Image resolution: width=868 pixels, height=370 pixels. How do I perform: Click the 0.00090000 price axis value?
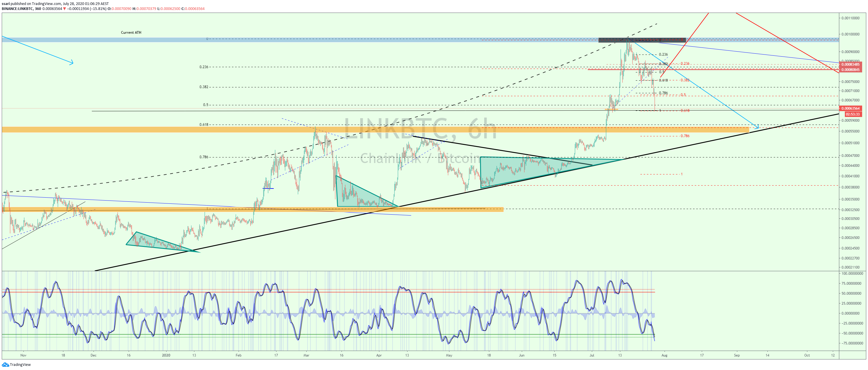click(850, 52)
